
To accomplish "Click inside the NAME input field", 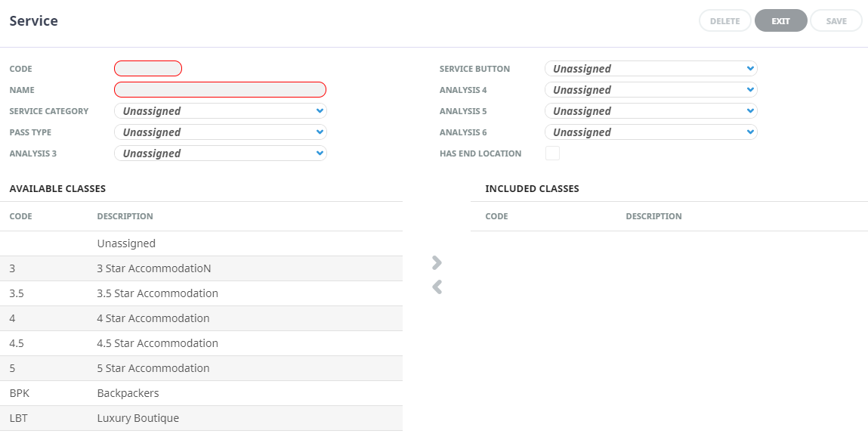I will [x=219, y=89].
